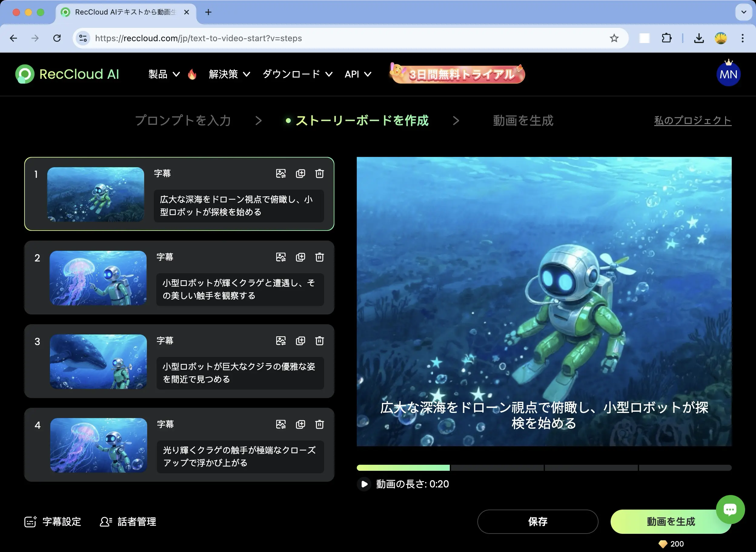Open the 字幕設定 subtitle settings
The height and width of the screenshot is (552, 756).
(x=52, y=522)
